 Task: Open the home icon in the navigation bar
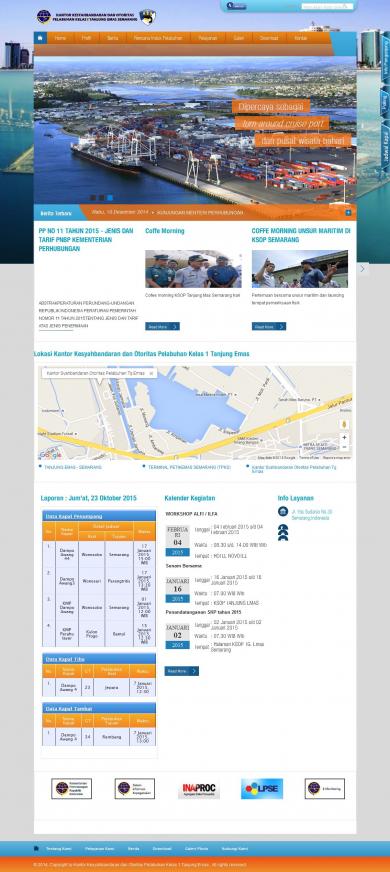(40, 38)
